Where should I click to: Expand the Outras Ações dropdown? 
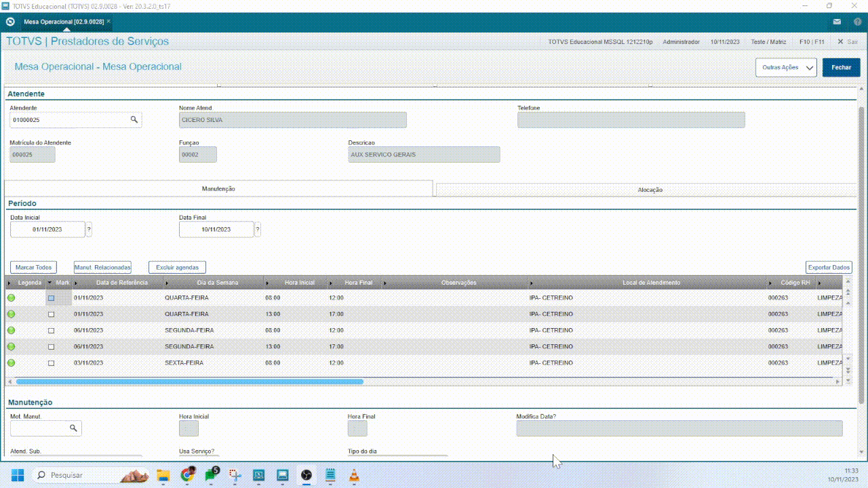point(787,68)
